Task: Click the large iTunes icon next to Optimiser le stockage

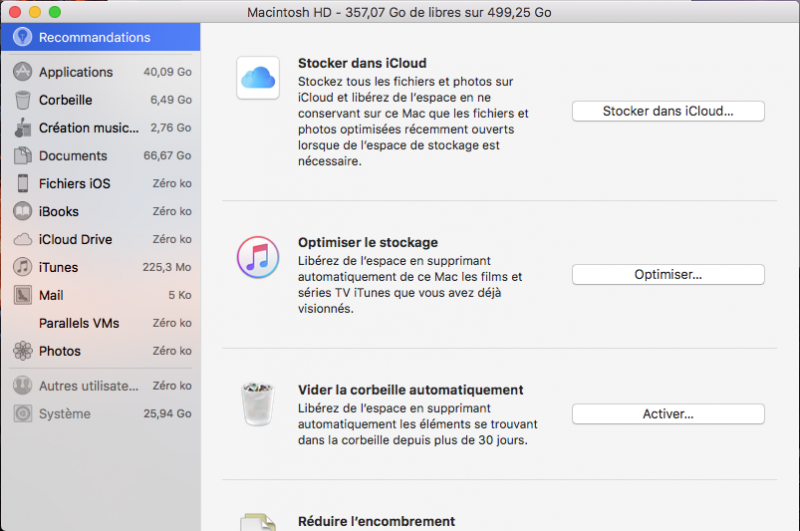Action: point(258,257)
